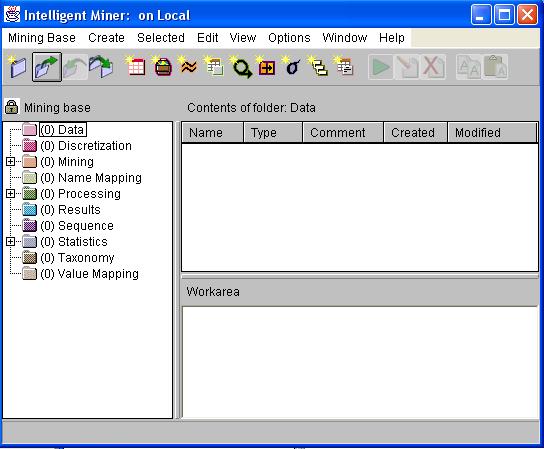
Task: Click the cyan Results folder icon
Action: tap(29, 210)
